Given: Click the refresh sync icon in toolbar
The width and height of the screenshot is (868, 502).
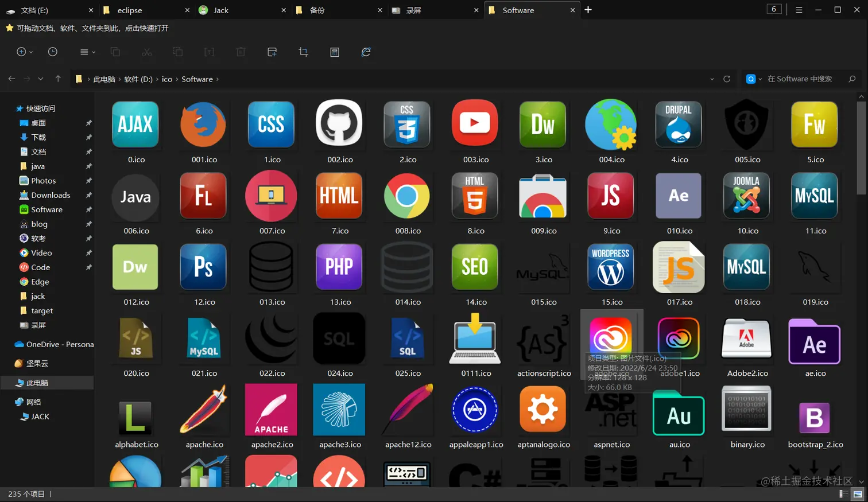Looking at the screenshot, I should pos(366,52).
